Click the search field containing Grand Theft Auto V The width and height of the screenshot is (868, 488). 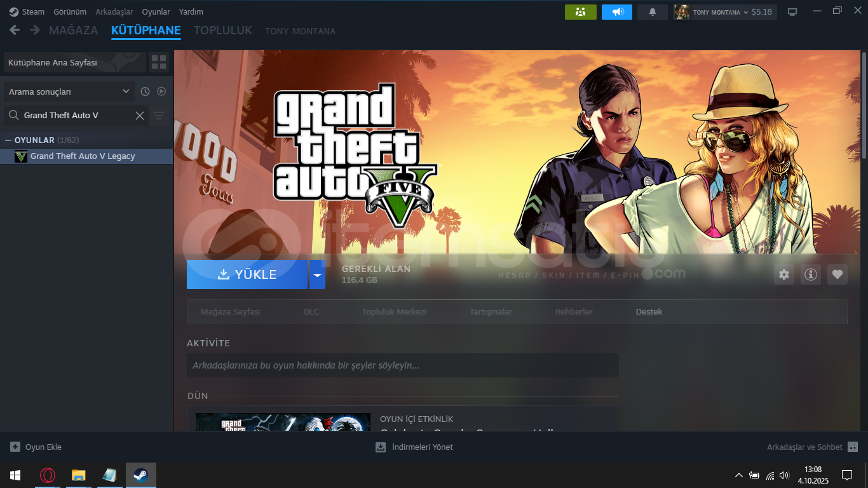coord(77,115)
